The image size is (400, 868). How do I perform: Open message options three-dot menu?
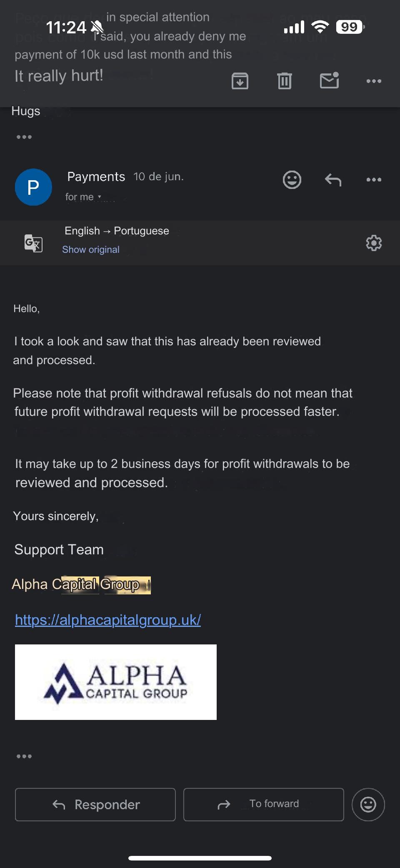click(x=374, y=180)
